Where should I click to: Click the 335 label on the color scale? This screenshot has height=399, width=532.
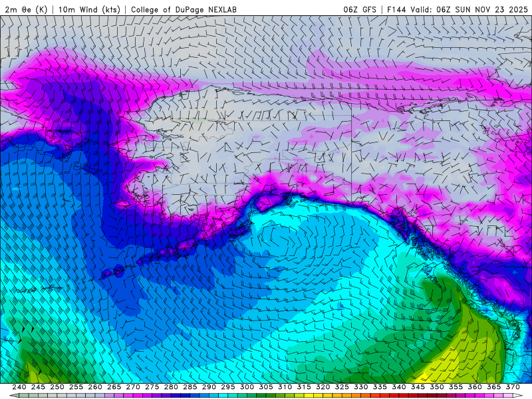380,387
